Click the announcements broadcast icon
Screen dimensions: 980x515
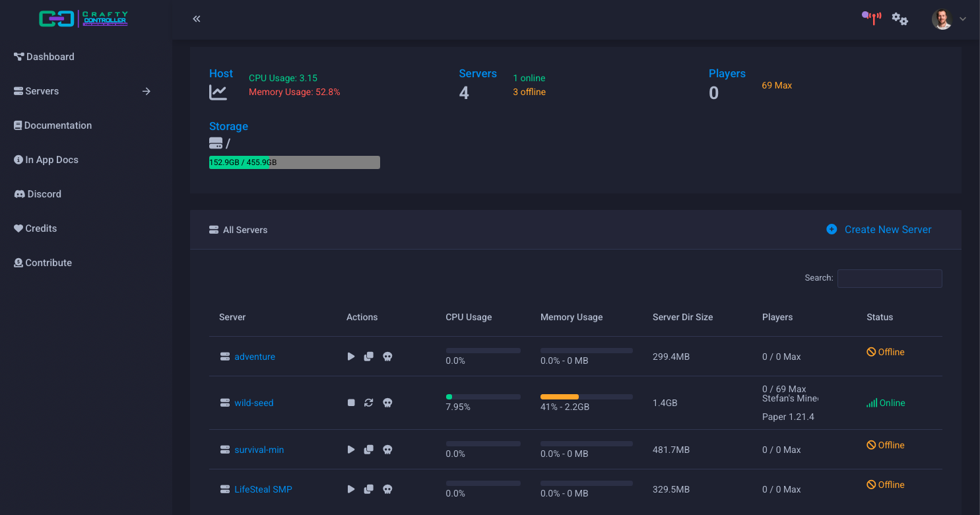(872, 18)
